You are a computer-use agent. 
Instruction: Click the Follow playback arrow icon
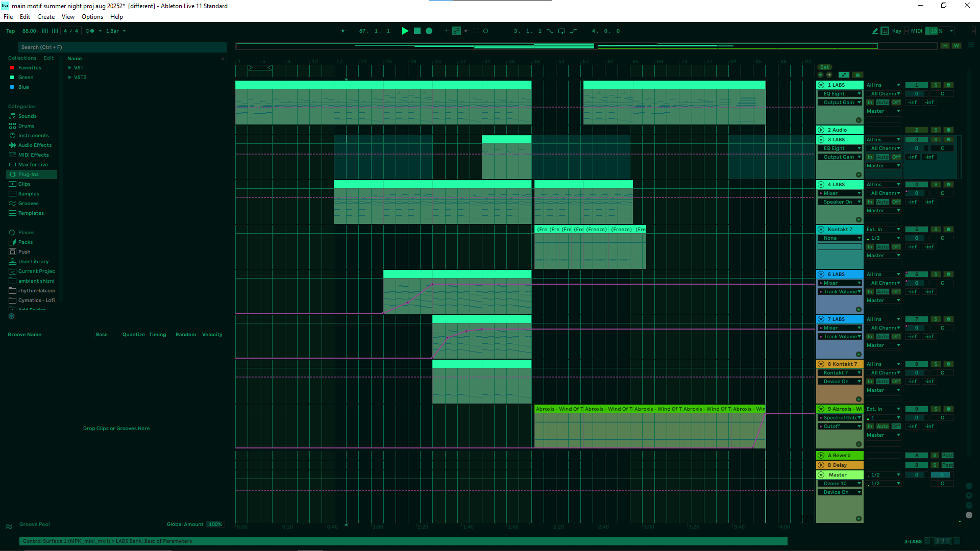[344, 31]
